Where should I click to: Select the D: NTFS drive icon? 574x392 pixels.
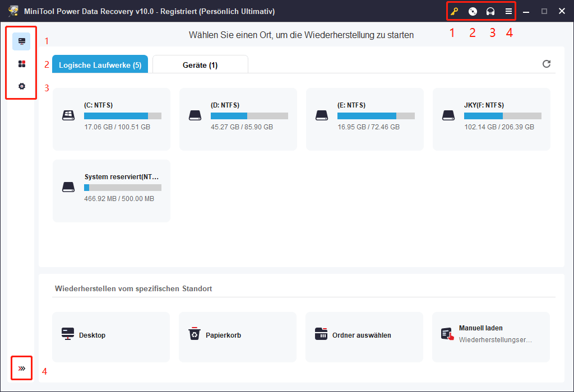point(195,115)
